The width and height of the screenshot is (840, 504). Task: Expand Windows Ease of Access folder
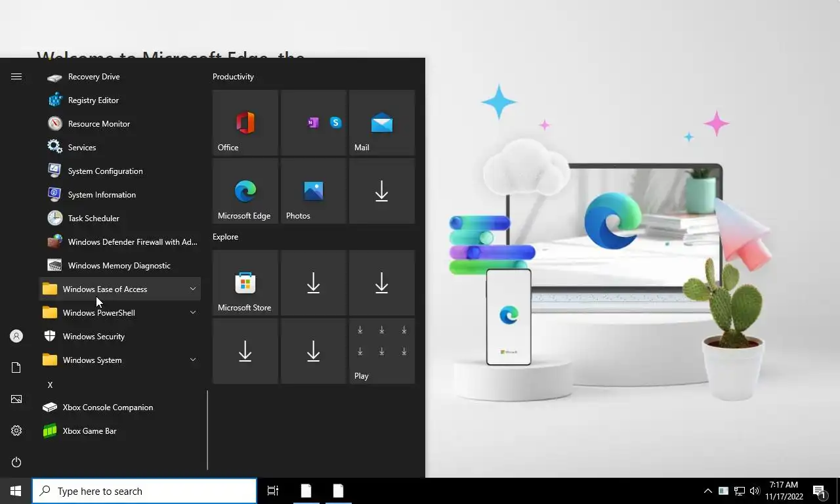120,289
